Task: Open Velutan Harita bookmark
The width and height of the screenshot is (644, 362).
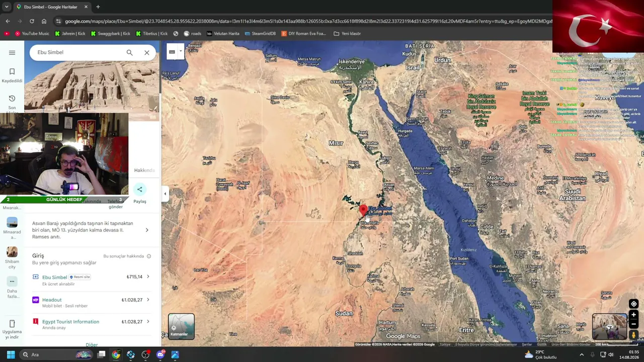Action: click(223, 34)
